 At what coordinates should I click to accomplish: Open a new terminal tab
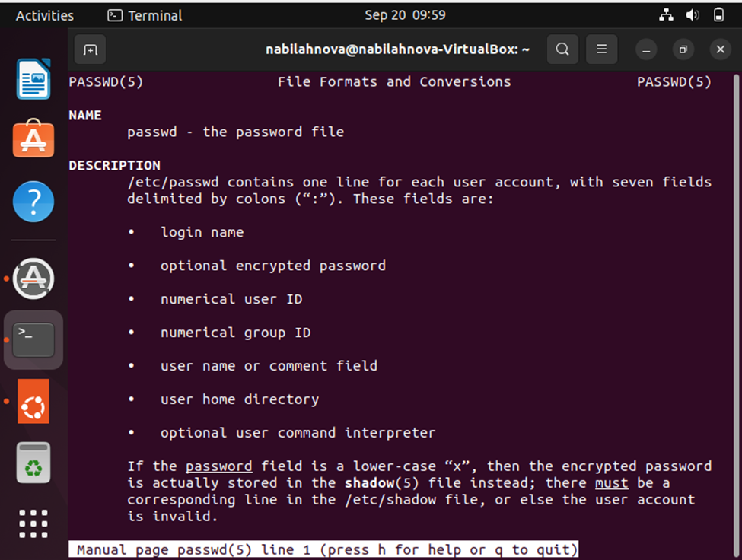click(90, 49)
